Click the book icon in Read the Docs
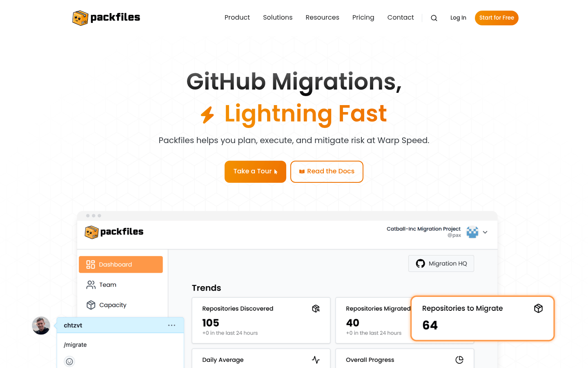 (302, 172)
